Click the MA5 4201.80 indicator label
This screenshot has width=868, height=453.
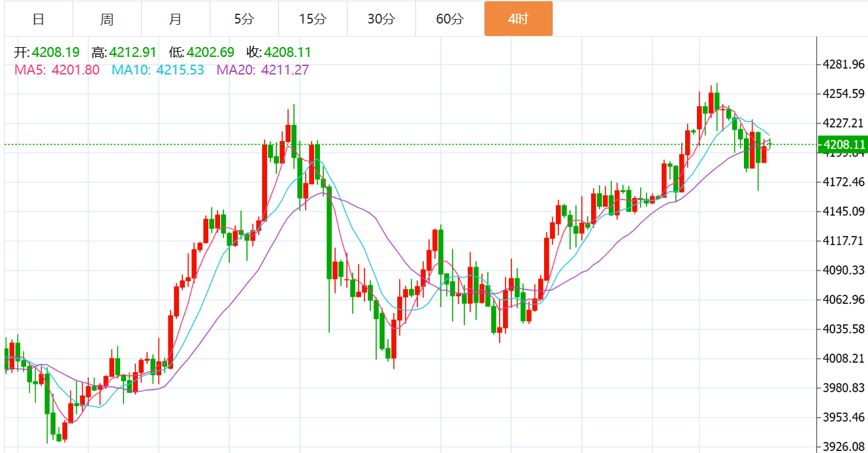[57, 70]
